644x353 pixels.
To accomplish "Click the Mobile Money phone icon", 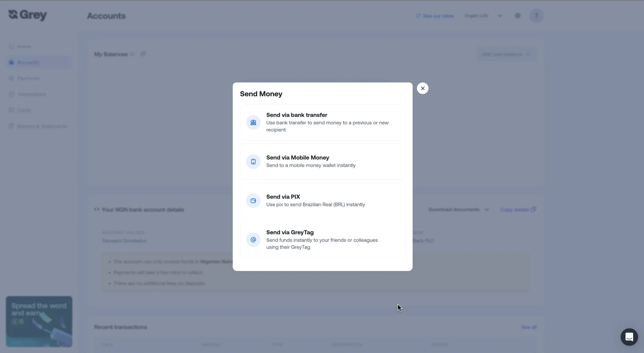I will [x=253, y=161].
